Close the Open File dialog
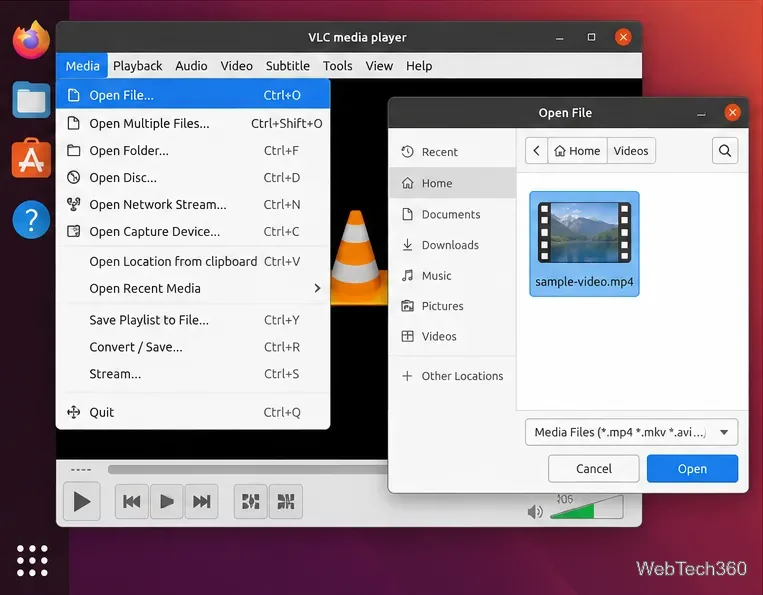This screenshot has height=595, width=763. (x=732, y=112)
